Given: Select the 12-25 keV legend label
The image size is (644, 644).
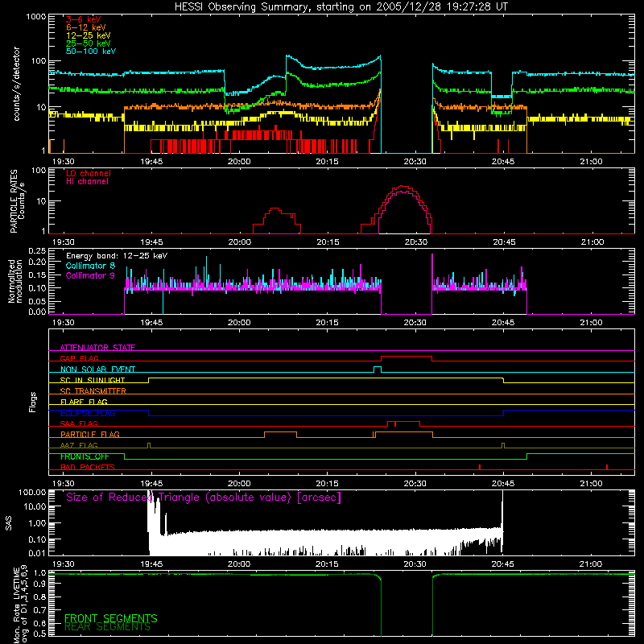Looking at the screenshot, I should (89, 35).
